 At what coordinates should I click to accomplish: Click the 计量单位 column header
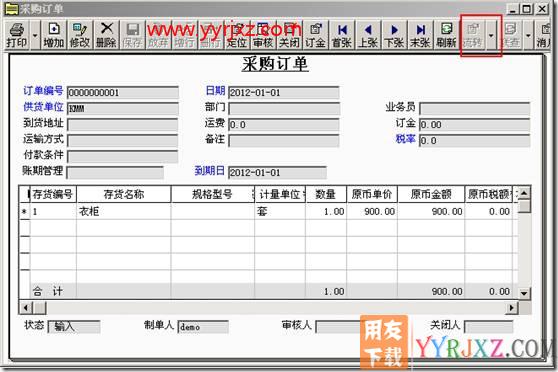pos(280,194)
